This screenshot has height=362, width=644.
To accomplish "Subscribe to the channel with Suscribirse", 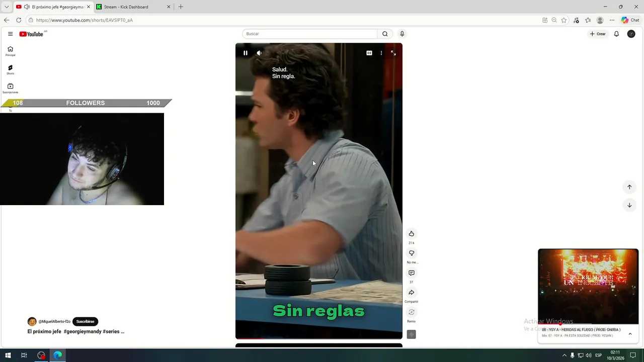I will (x=85, y=321).
